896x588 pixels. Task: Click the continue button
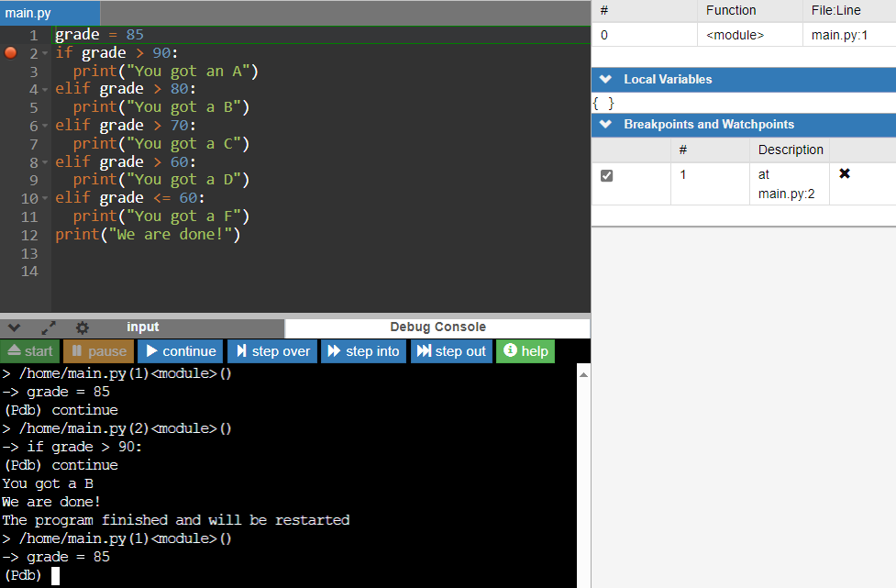click(x=181, y=351)
